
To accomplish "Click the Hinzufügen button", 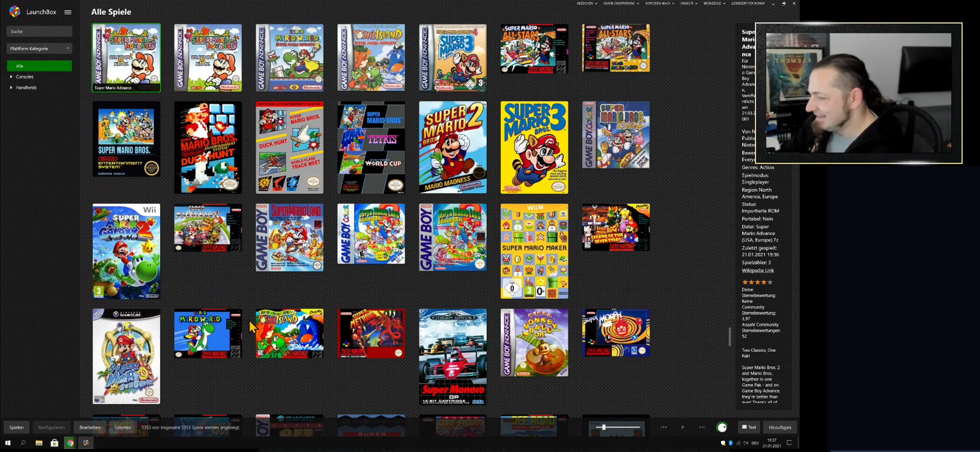I will point(779,427).
